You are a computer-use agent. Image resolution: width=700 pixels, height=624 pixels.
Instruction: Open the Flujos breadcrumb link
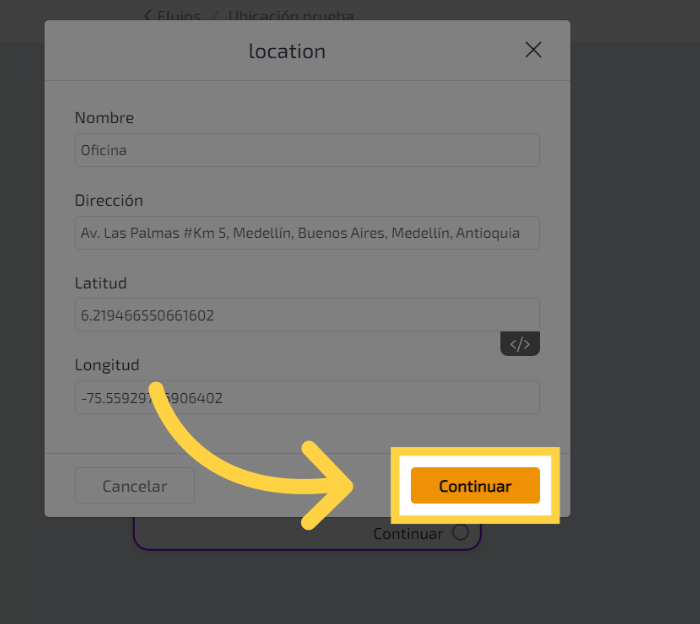coord(180,16)
